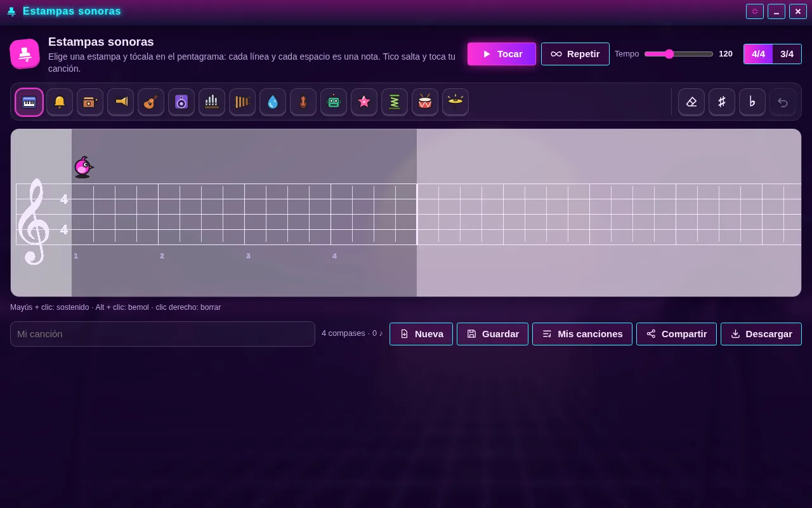Screen dimensions: 812x508
Task: Select the red drum stamp
Action: (x=425, y=102)
